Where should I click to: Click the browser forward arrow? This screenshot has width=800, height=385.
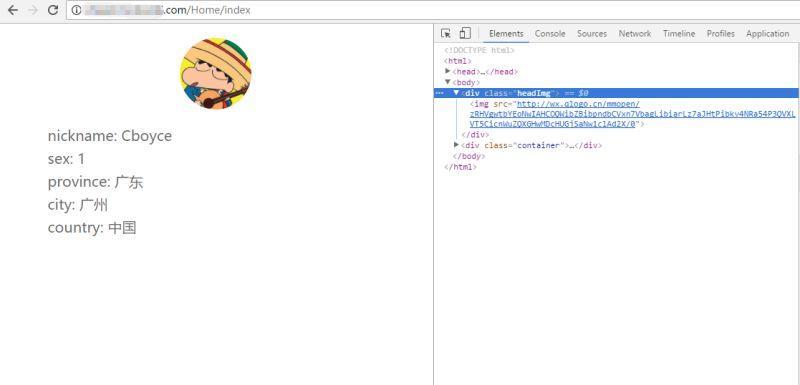click(x=33, y=10)
